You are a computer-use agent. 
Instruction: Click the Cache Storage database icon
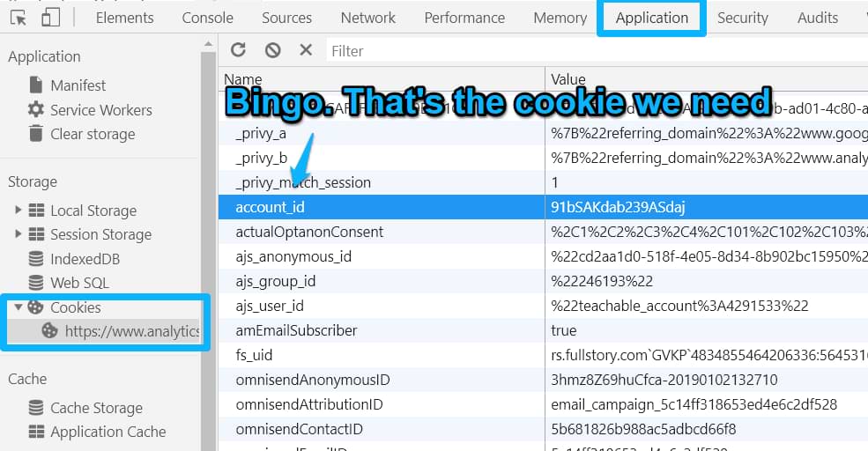click(36, 407)
